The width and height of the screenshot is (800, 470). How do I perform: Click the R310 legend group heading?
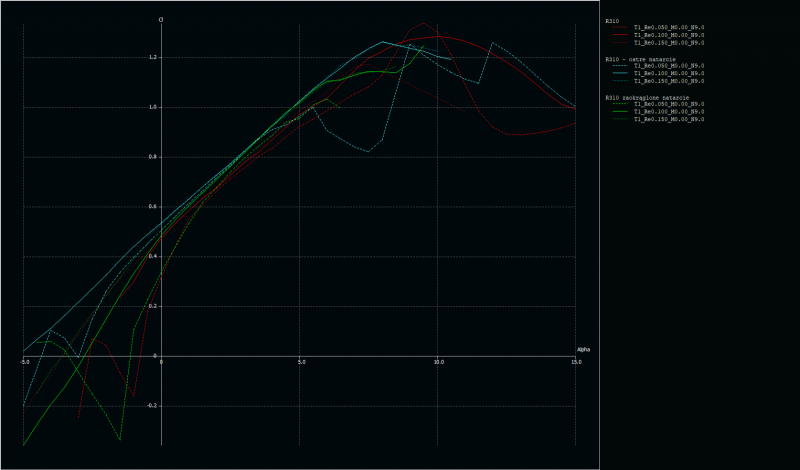(611, 20)
